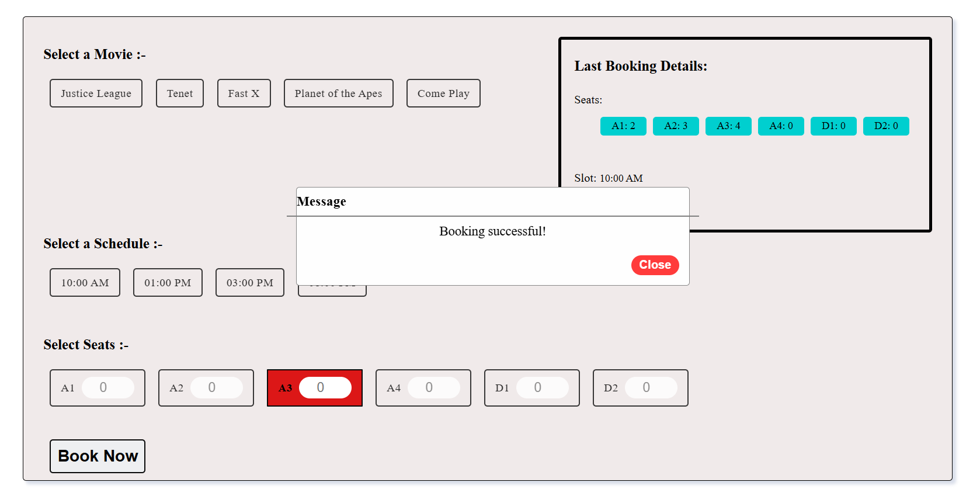Select the Justice League movie
This screenshot has width=980, height=503.
pyautogui.click(x=96, y=93)
